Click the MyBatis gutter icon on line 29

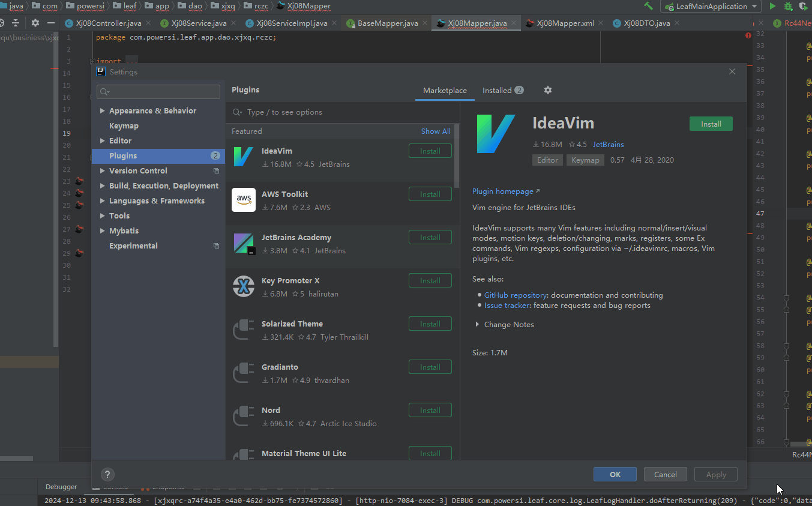point(79,253)
